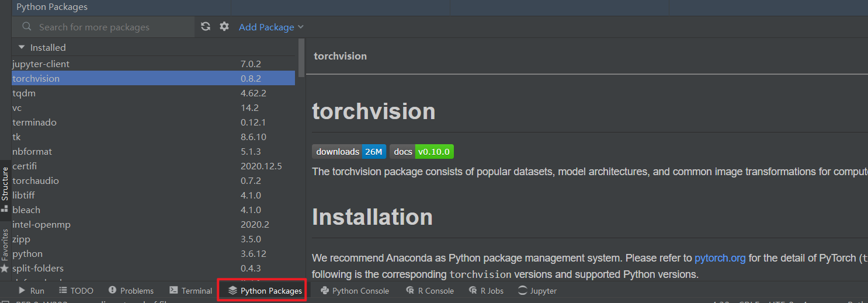Select the tk package

[x=153, y=137]
